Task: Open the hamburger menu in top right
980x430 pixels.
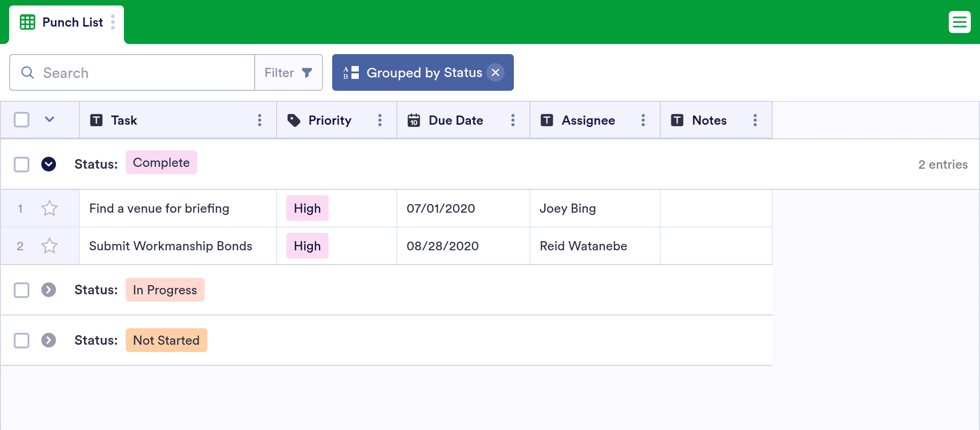Action: (959, 22)
